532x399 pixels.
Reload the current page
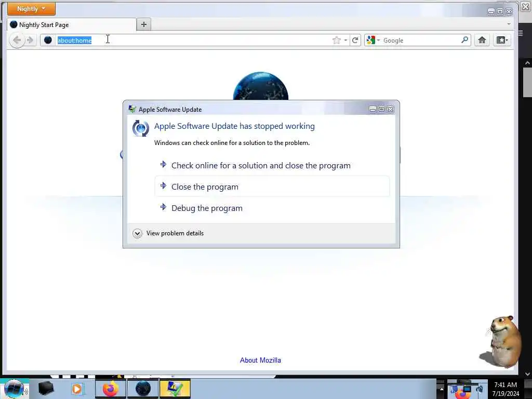[x=355, y=41]
